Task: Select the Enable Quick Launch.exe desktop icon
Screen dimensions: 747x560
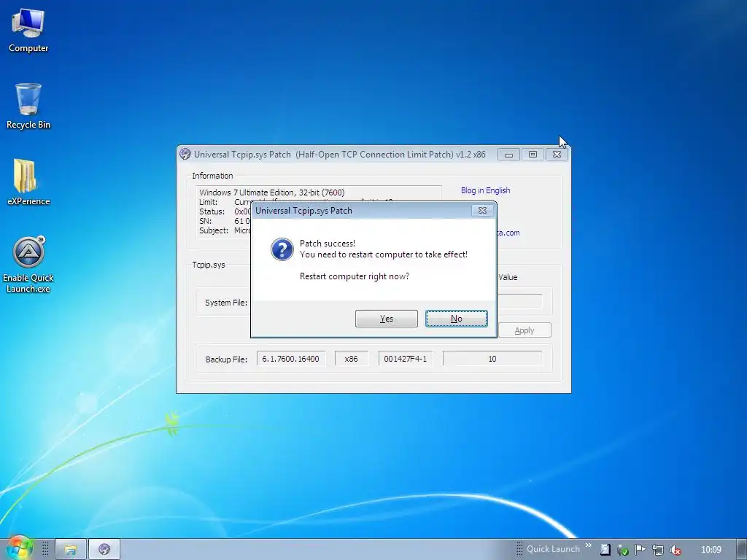Action: [x=28, y=264]
